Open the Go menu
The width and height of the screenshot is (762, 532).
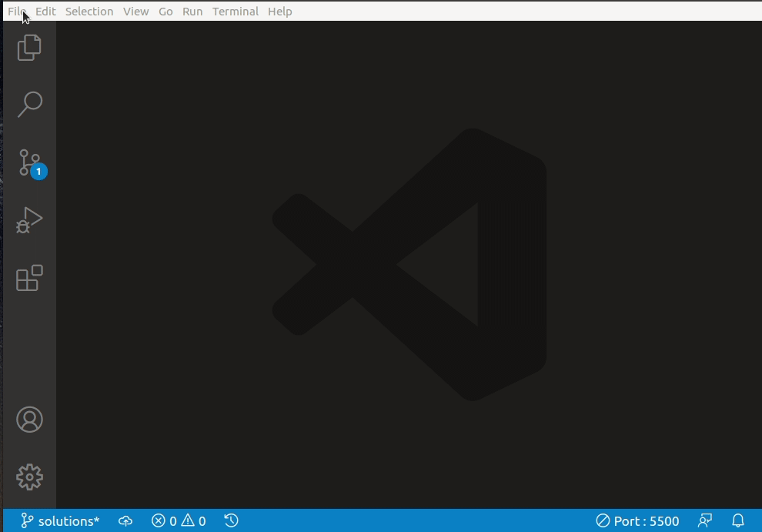tap(165, 12)
